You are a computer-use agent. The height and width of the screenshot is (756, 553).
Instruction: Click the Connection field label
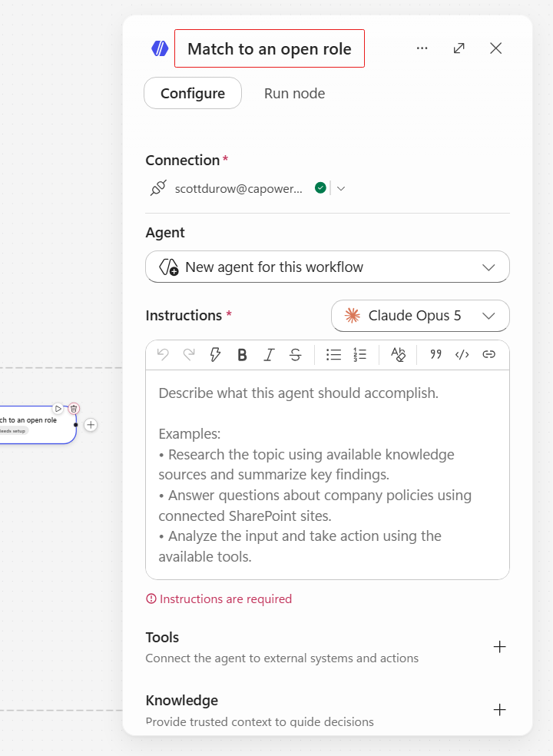183,160
